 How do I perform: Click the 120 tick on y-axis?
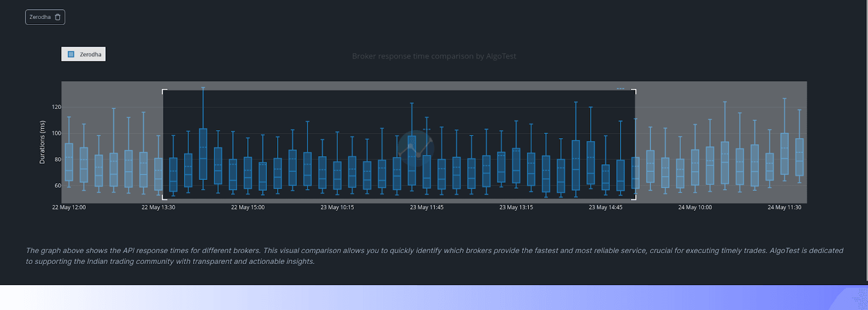click(x=56, y=107)
